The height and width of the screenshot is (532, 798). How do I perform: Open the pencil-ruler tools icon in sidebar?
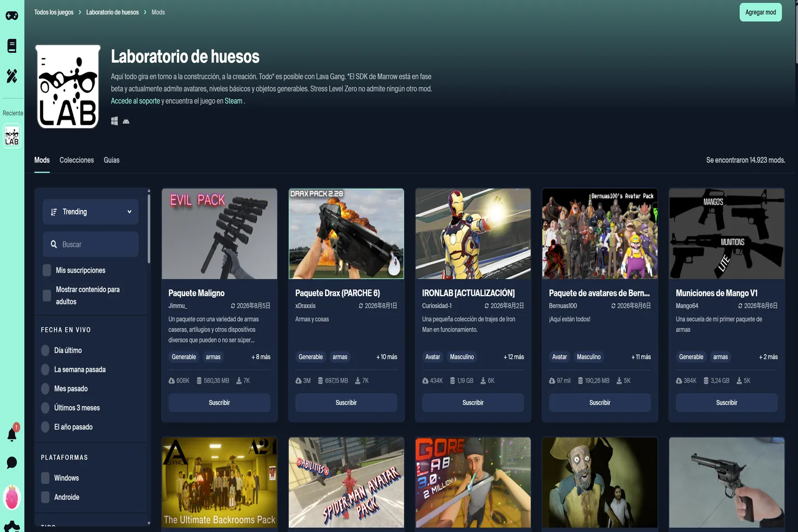pos(12,76)
